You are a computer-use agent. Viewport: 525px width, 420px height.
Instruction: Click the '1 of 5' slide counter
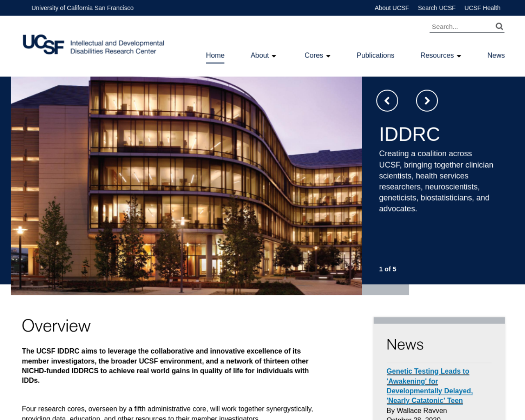tap(388, 269)
